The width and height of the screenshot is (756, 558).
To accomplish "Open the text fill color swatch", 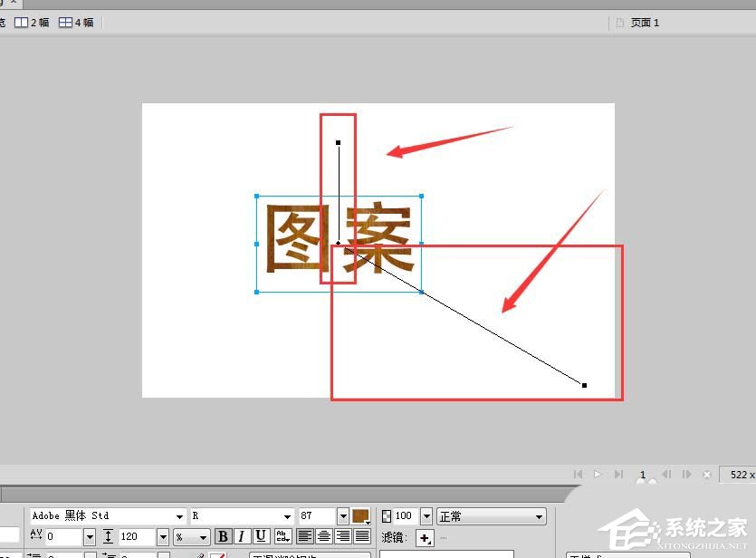I will click(359, 515).
